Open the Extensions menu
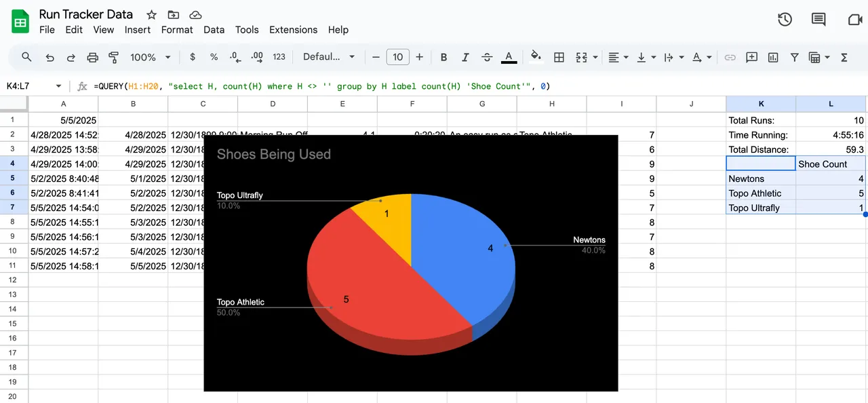 [x=293, y=30]
